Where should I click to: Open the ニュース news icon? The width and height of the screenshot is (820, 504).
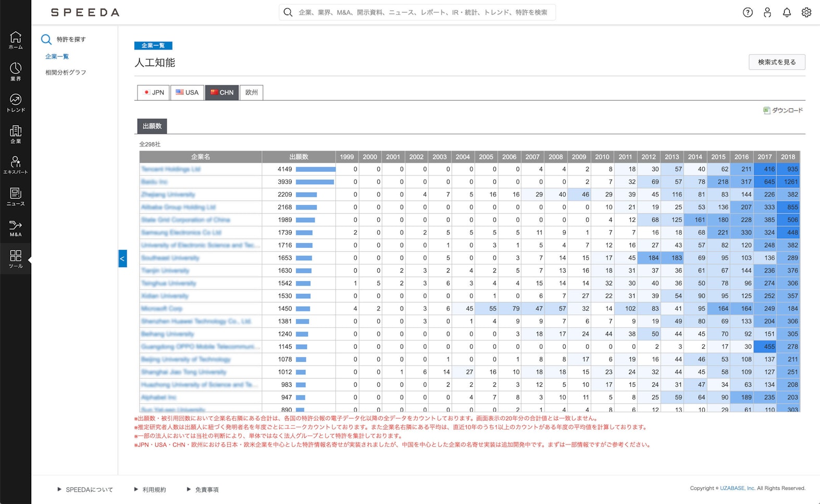coord(16,196)
